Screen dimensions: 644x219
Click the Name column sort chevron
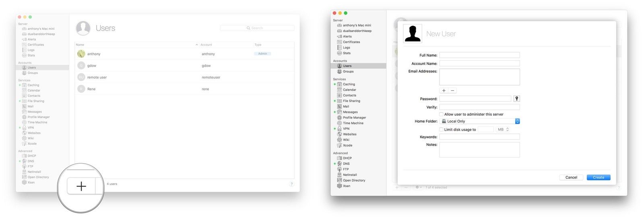click(196, 45)
